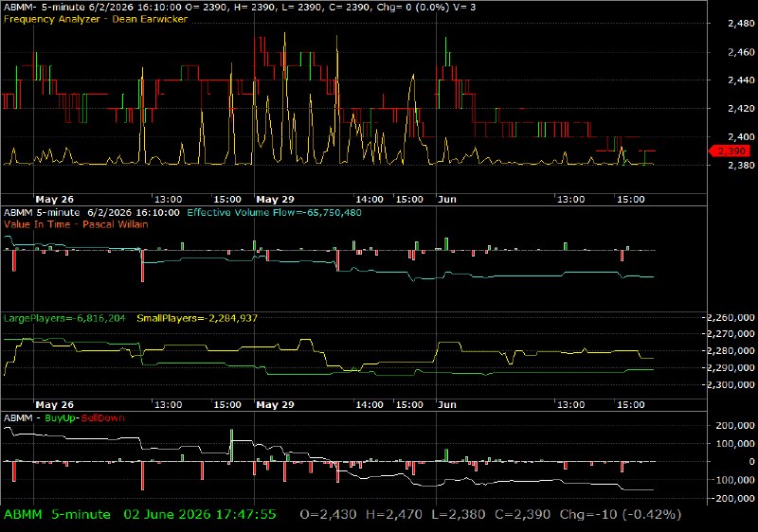Click the Value In Time - Pascal Willain label
Screen dimensions: 758x532
click(76, 224)
